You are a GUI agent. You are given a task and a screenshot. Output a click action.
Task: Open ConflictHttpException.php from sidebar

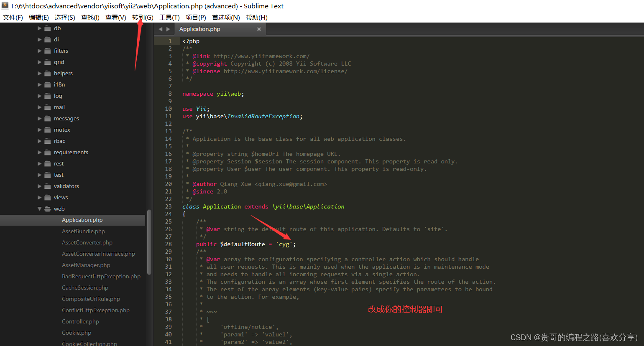pos(96,310)
